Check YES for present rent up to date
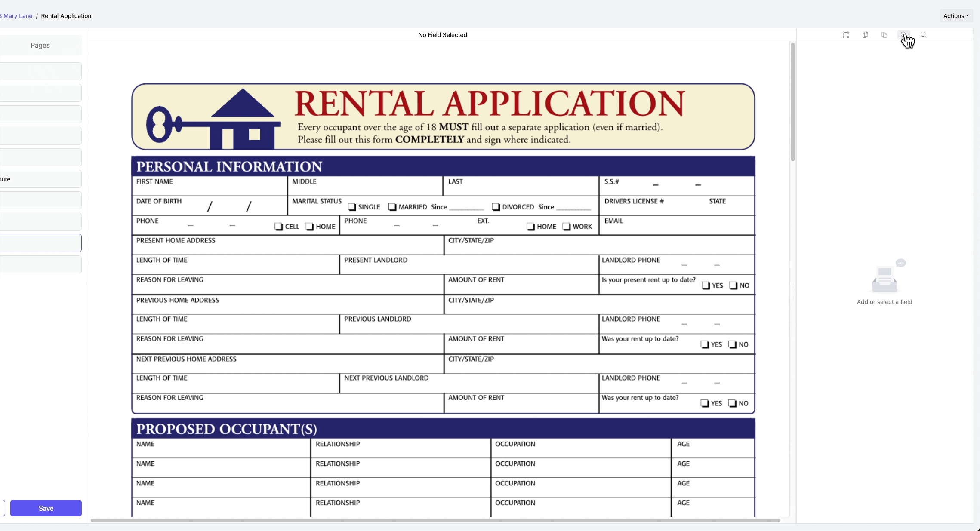Viewport: 980px width, 531px height. [x=706, y=285]
